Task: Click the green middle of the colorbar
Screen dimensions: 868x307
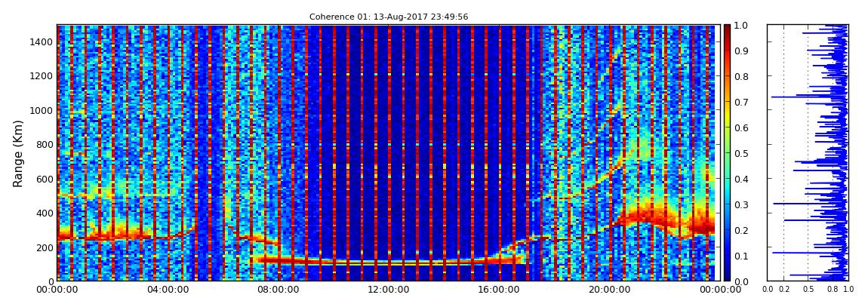Action: click(728, 153)
